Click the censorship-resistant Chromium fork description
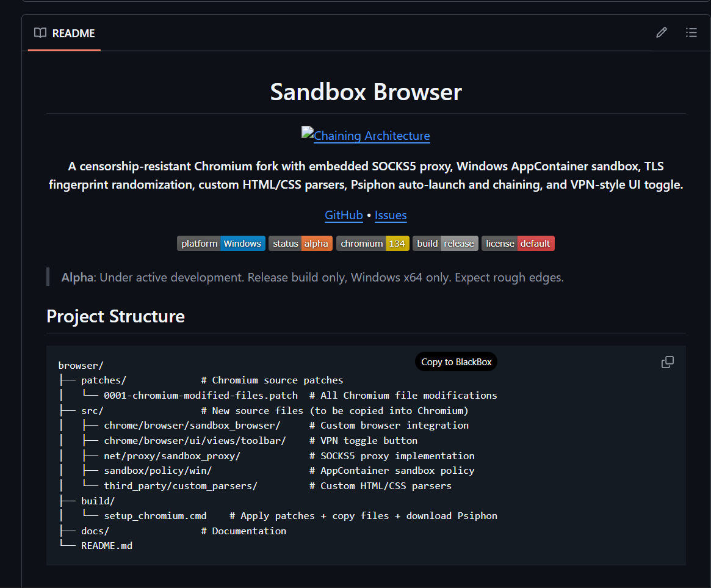 coord(366,176)
